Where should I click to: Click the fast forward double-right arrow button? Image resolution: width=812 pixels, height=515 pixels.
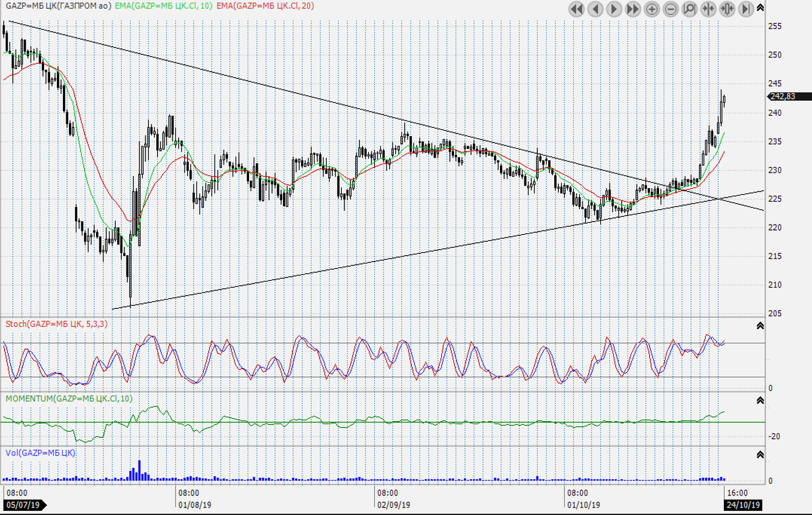(x=633, y=9)
